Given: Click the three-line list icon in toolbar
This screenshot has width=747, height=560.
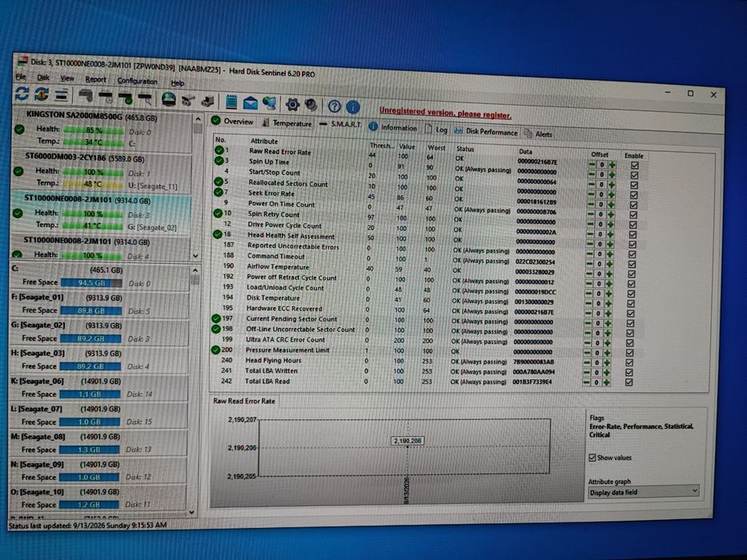Looking at the screenshot, I should tap(61, 95).
